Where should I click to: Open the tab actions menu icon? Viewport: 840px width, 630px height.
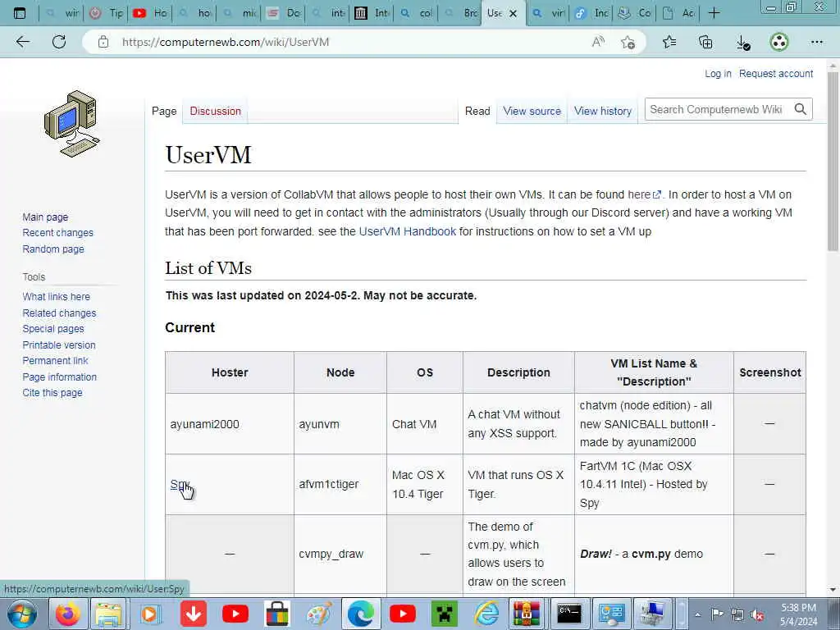(x=20, y=13)
